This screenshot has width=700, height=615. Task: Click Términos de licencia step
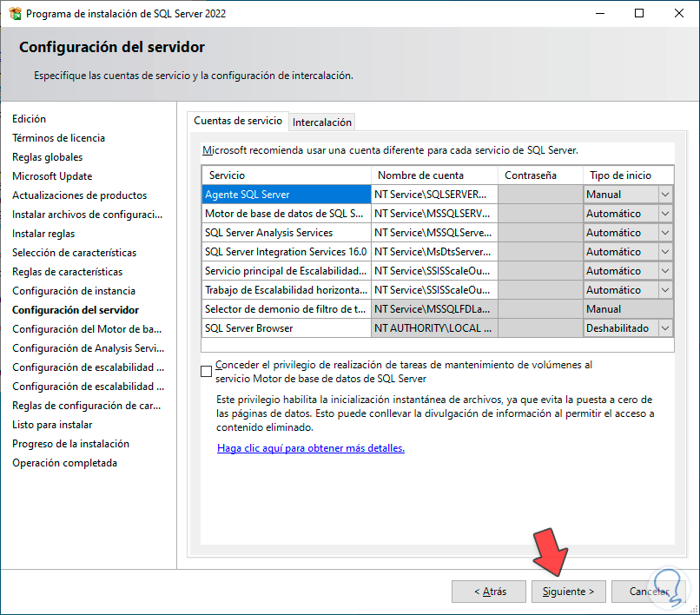[58, 138]
